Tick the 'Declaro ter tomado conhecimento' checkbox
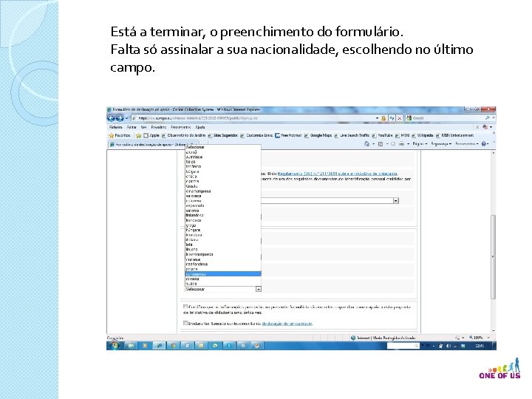This screenshot has width=532, height=399. [x=185, y=323]
